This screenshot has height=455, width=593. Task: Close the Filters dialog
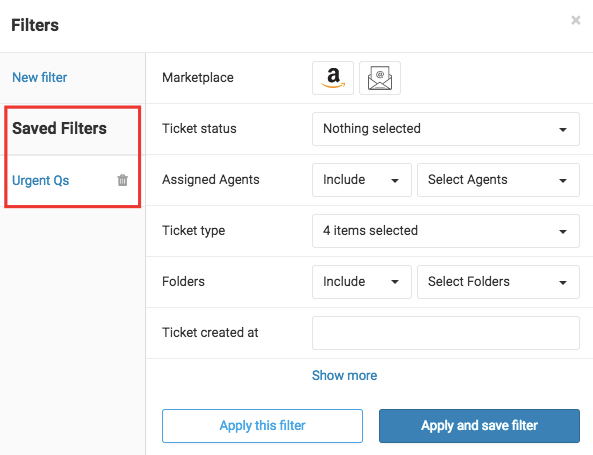pyautogui.click(x=576, y=20)
